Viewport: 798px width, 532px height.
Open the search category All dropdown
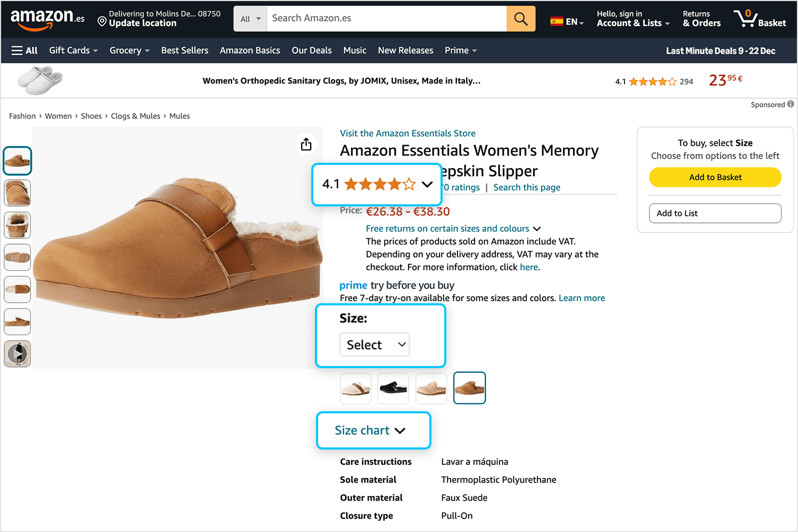(x=250, y=19)
